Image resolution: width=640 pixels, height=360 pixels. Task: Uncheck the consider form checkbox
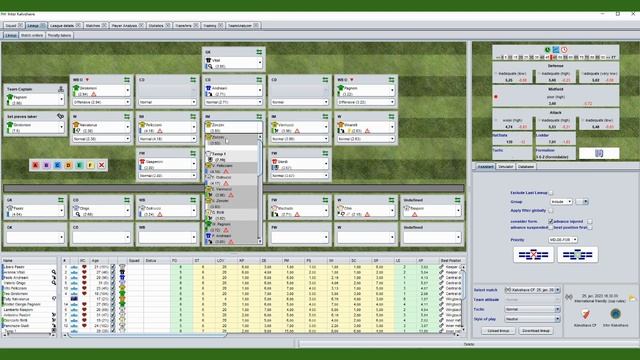[551, 221]
